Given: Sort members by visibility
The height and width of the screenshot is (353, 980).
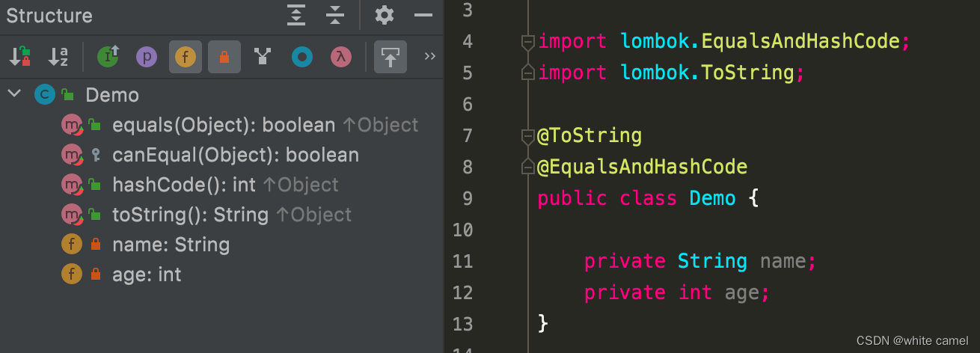Looking at the screenshot, I should [19, 57].
